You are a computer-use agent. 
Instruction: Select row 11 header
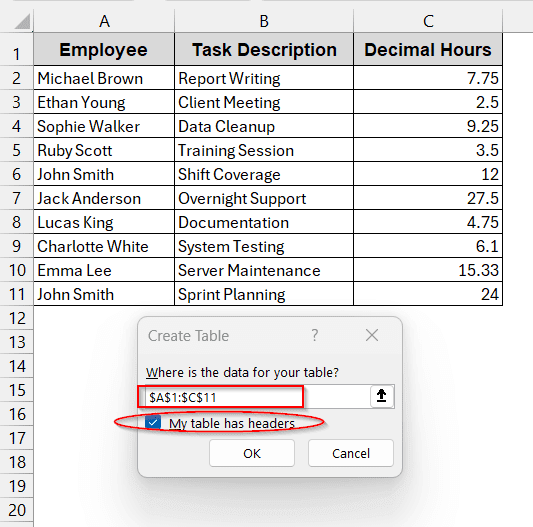point(17,294)
